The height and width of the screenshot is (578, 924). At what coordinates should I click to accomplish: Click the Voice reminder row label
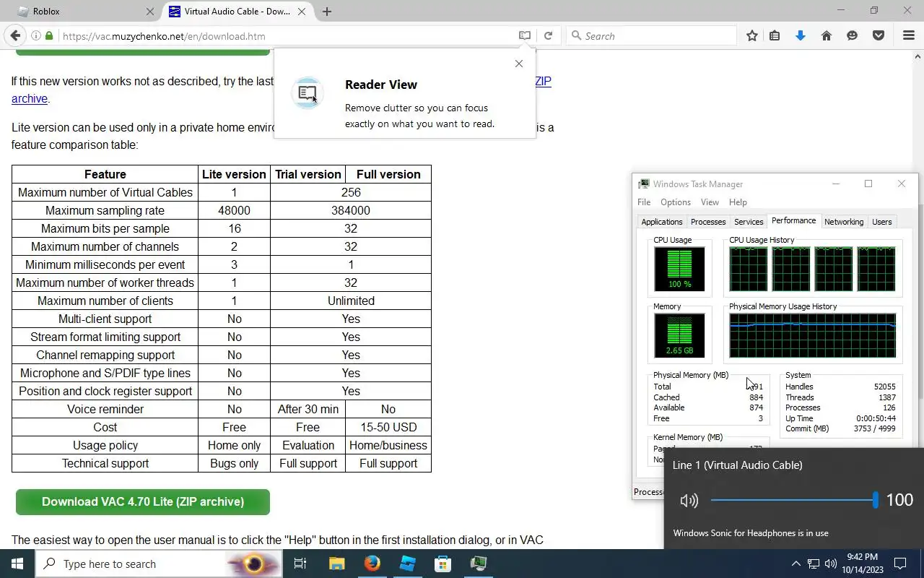coord(105,409)
